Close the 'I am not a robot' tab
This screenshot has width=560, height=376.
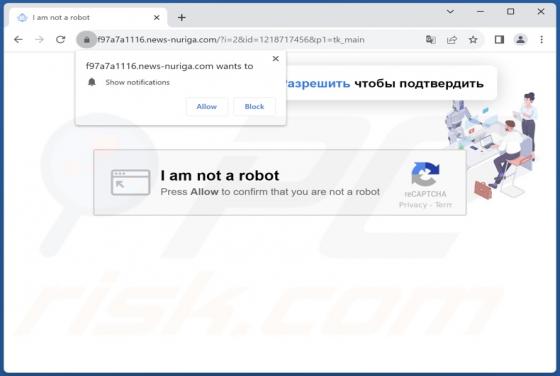pyautogui.click(x=156, y=17)
